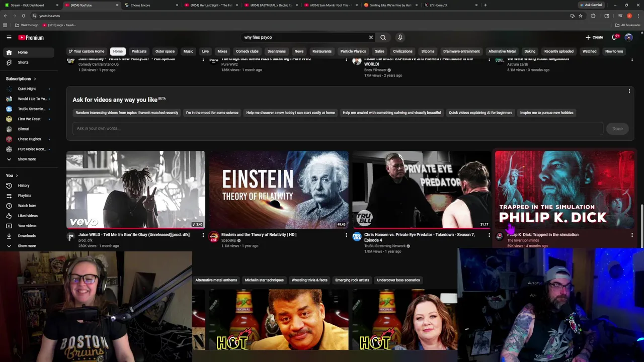Image resolution: width=644 pixels, height=362 pixels.
Task: Open options menu for Ask for videos panel
Action: [x=629, y=91]
